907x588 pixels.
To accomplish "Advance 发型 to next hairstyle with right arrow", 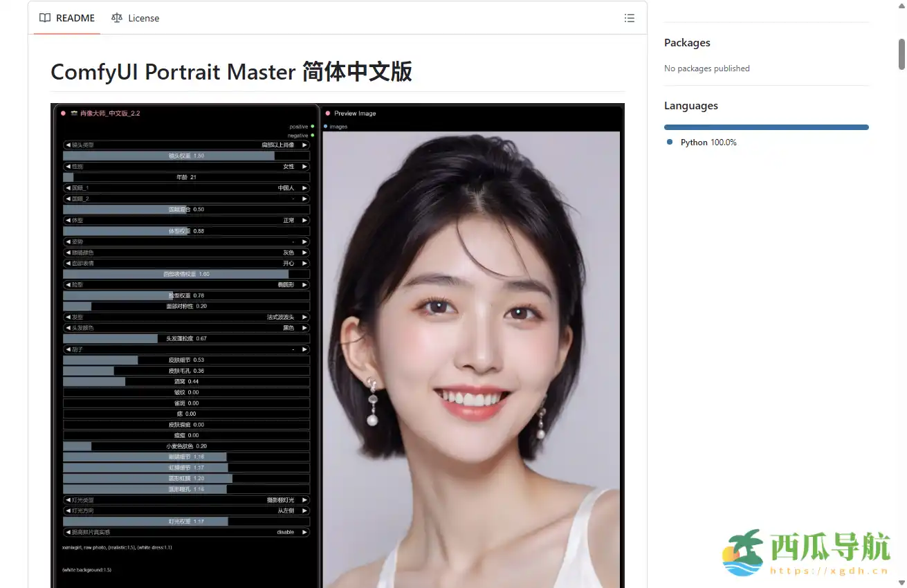I will coord(304,317).
